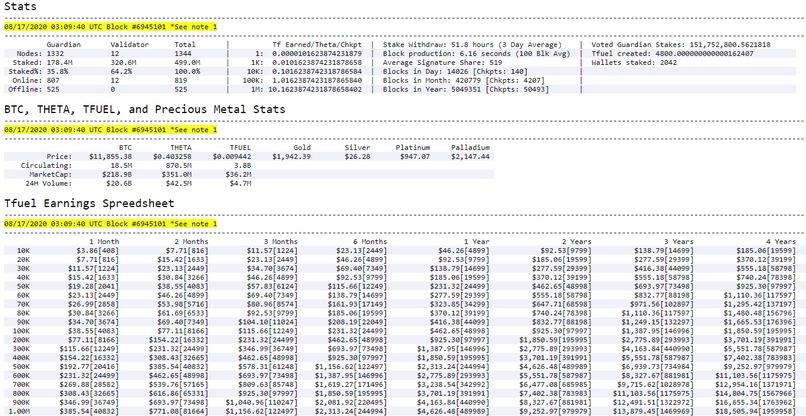This screenshot has width=806, height=416.
Task: Select the THETA price "$0.403258"
Action: point(172,156)
